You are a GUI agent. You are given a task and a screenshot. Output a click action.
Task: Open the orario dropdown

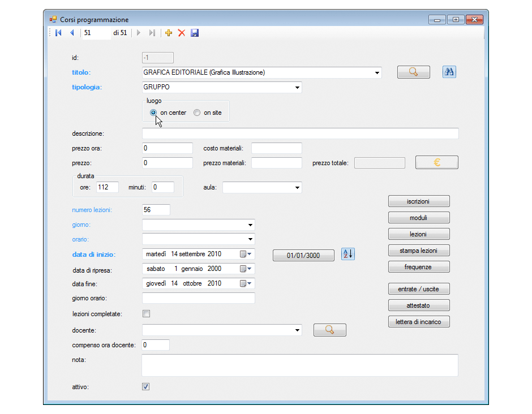point(250,239)
